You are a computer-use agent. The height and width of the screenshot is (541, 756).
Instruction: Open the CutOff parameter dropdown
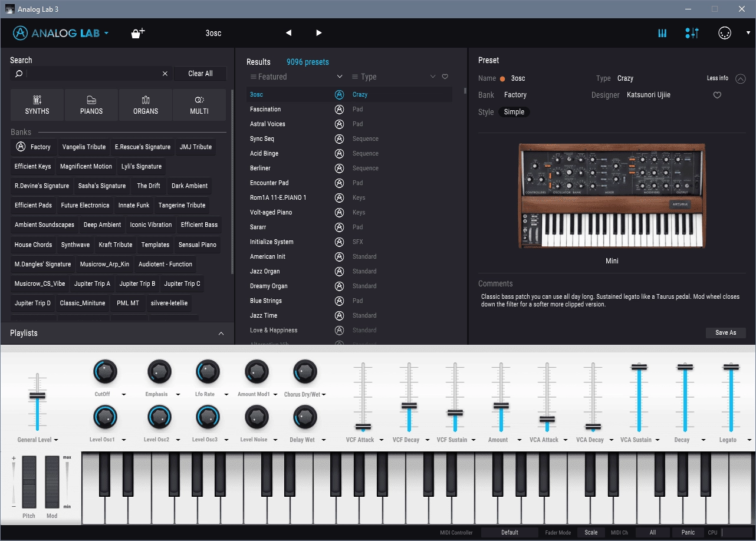124,395
